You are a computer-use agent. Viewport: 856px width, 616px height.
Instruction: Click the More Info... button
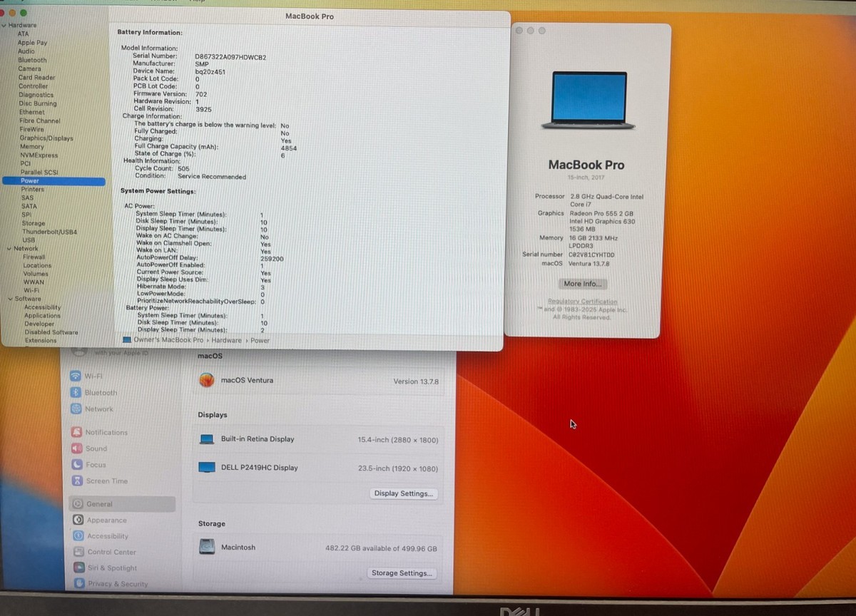[x=582, y=284]
